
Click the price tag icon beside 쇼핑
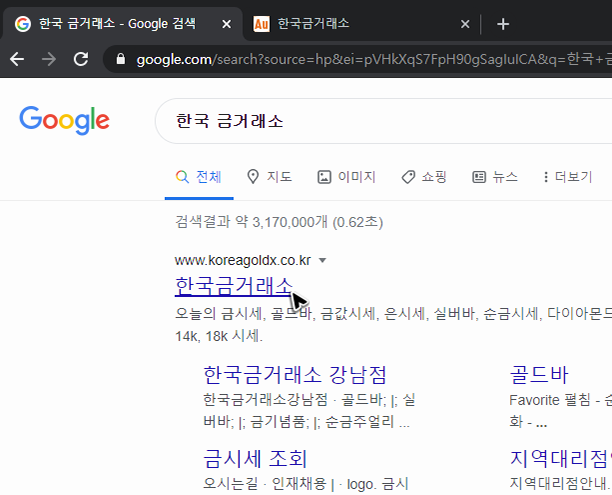coord(408,177)
